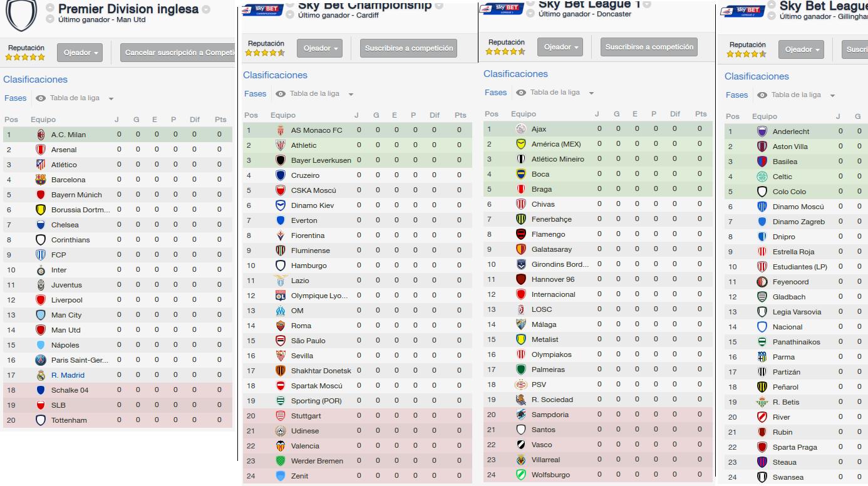Click the Ajax club crest icon
Image resolution: width=868 pixels, height=486 pixels.
point(520,129)
